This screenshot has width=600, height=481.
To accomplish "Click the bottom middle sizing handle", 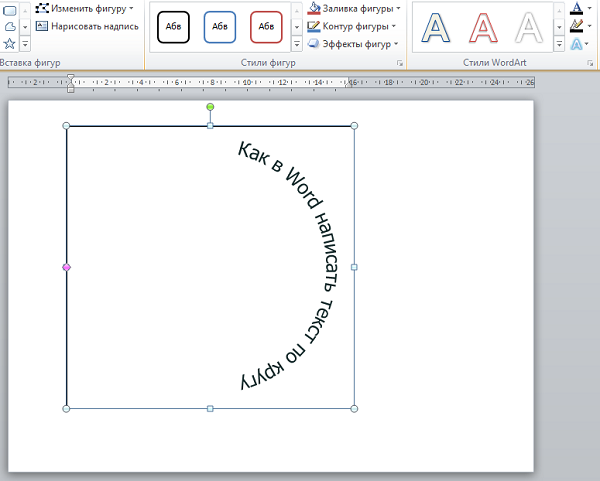I will point(210,409).
